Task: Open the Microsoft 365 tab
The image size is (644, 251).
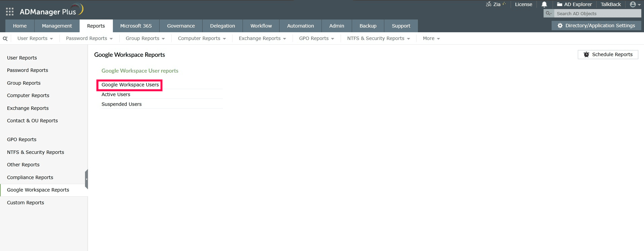Action: (x=136, y=26)
